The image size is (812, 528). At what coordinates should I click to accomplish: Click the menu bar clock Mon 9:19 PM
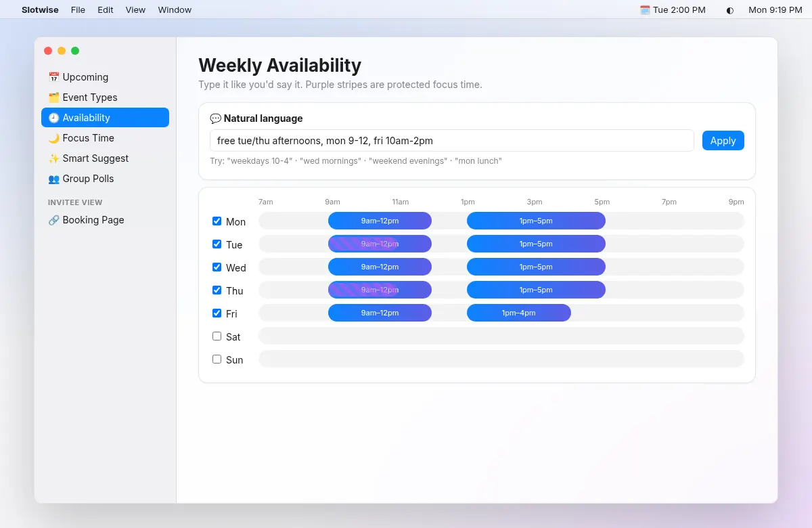pos(775,9)
